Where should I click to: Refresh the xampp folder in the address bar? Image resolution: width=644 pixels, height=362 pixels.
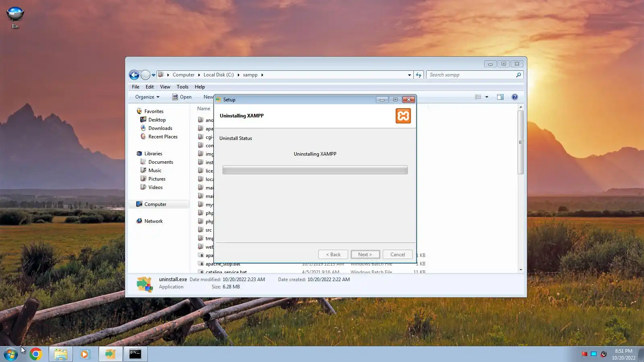pyautogui.click(x=419, y=75)
